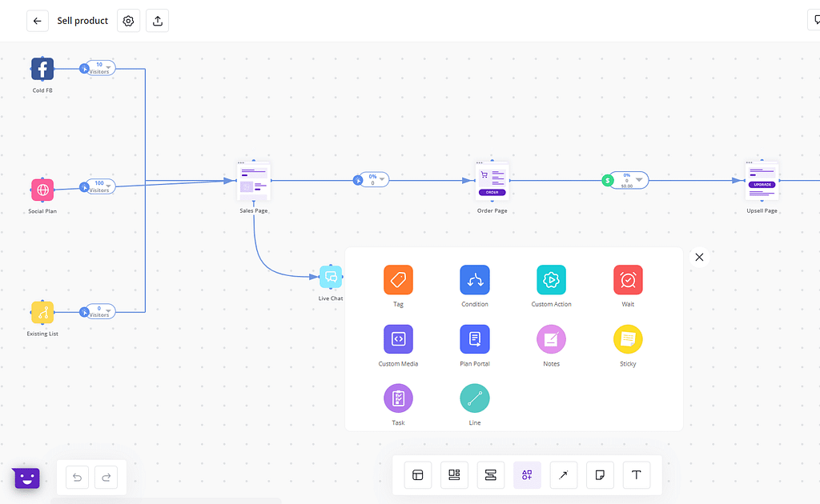Select the Sales Page node
The image size is (820, 504).
point(254,182)
